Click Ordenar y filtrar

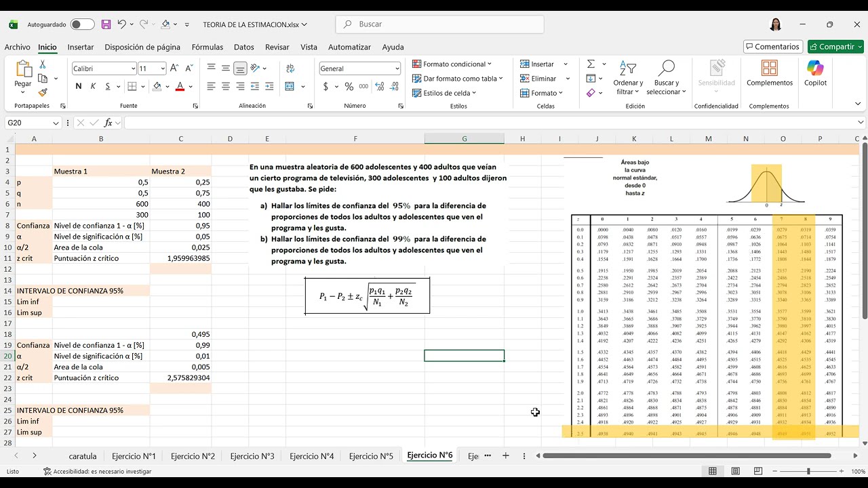(x=628, y=77)
